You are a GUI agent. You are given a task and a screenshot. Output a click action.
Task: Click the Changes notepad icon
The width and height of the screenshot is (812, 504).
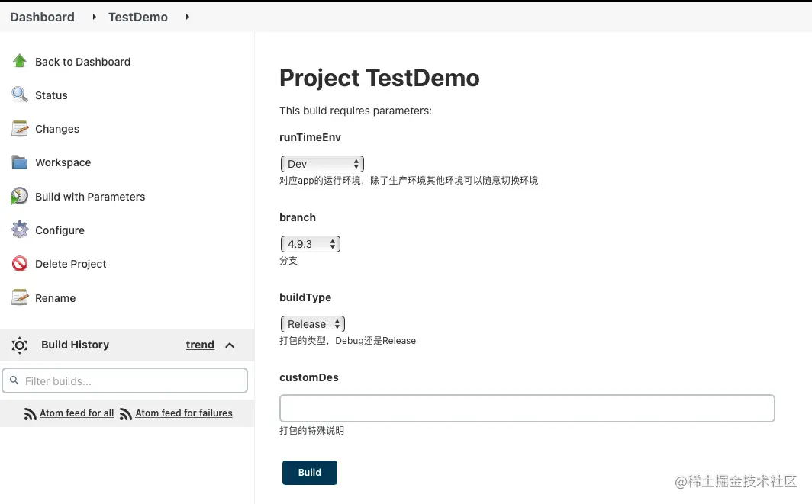[20, 129]
